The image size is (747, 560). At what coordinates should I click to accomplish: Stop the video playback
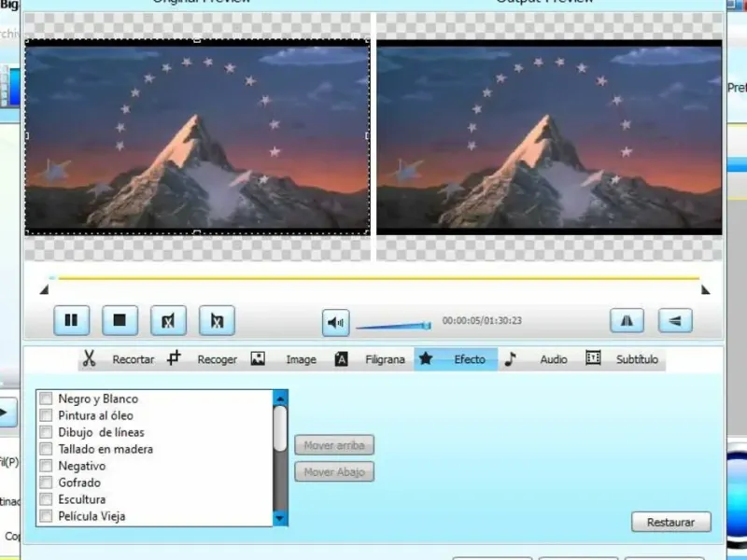(120, 320)
